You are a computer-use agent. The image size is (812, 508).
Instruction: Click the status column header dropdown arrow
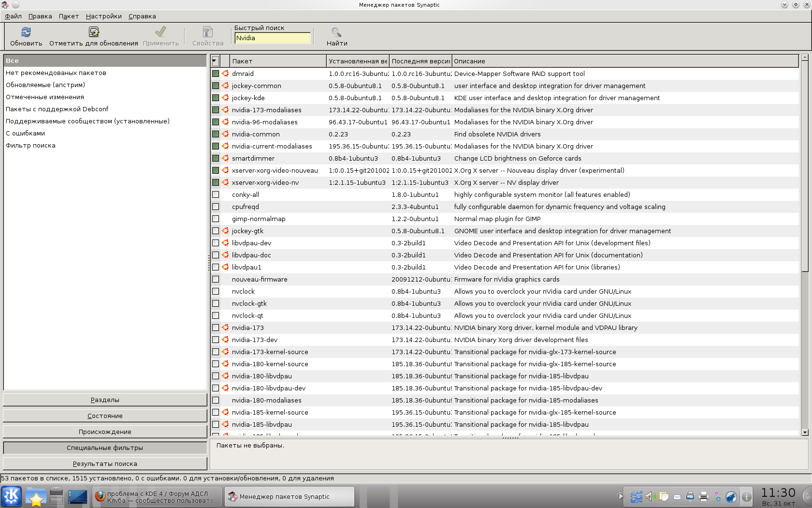pos(215,61)
